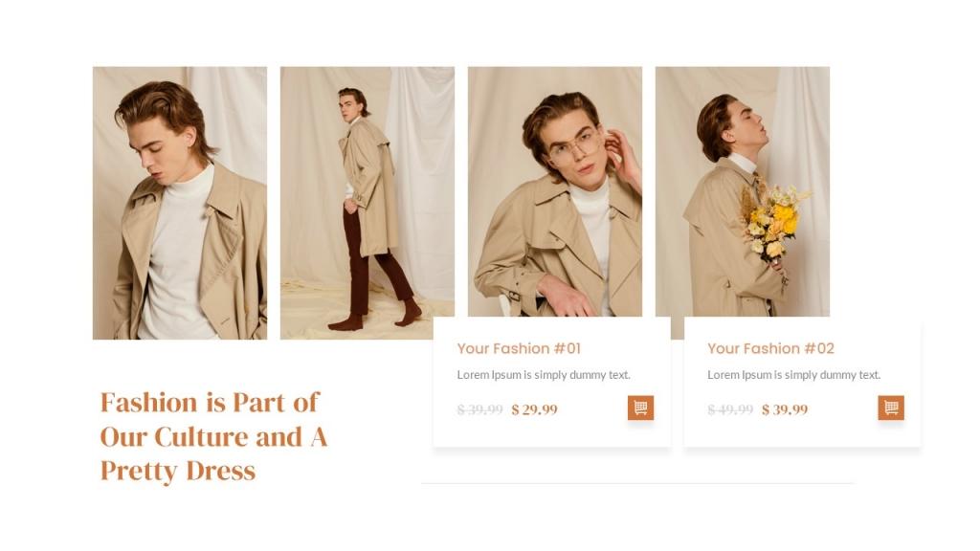This screenshot has width=980, height=551.
Task: Open the Your Fashion #01 title link
Action: coord(519,348)
